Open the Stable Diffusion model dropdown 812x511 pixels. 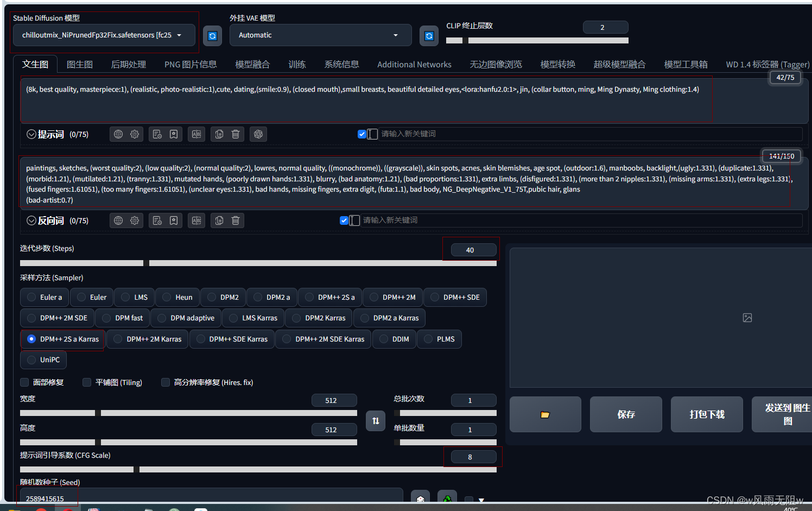[x=104, y=35]
